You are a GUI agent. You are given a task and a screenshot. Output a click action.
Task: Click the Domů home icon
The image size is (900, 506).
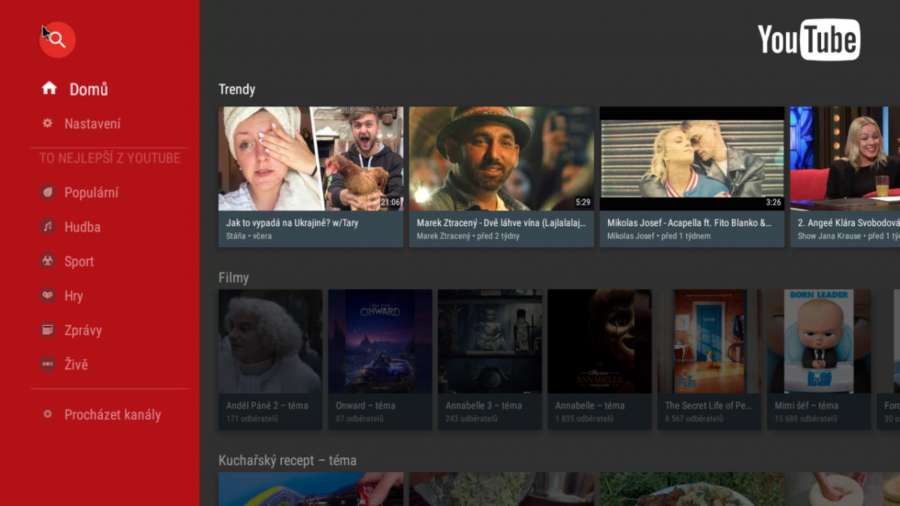[x=49, y=88]
